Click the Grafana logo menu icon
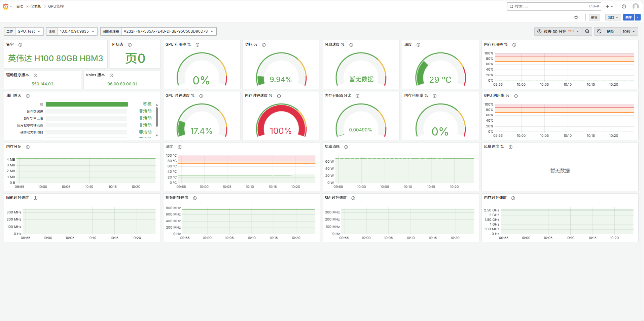 [x=5, y=6]
